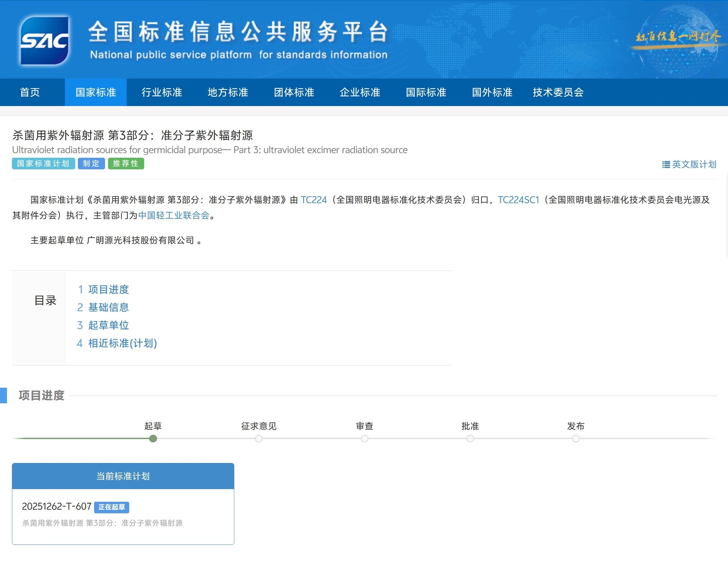The height and width of the screenshot is (568, 728).
Task: Jump to 3 起草单位 in the contents
Action: [x=103, y=325]
